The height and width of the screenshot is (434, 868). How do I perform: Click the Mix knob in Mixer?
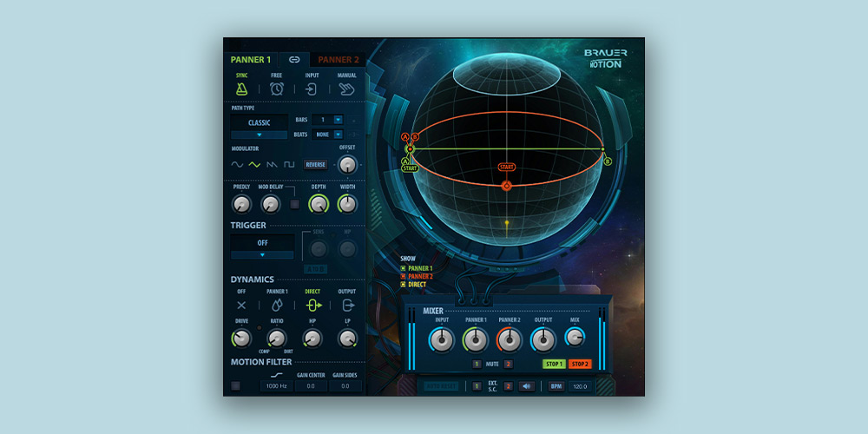tap(574, 339)
